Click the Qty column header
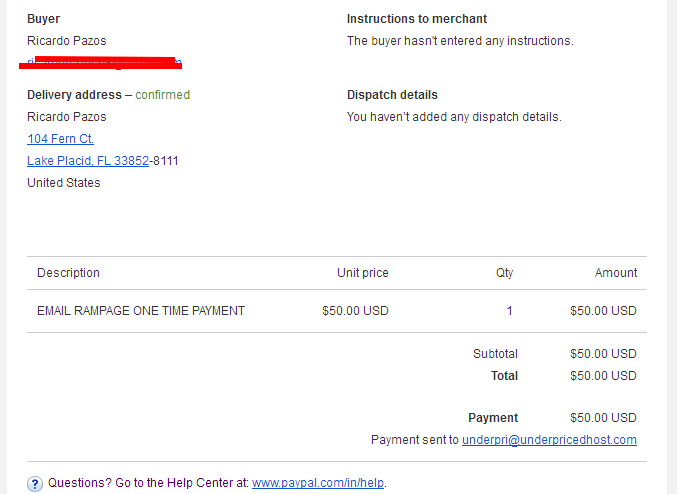The width and height of the screenshot is (677, 494). point(504,273)
